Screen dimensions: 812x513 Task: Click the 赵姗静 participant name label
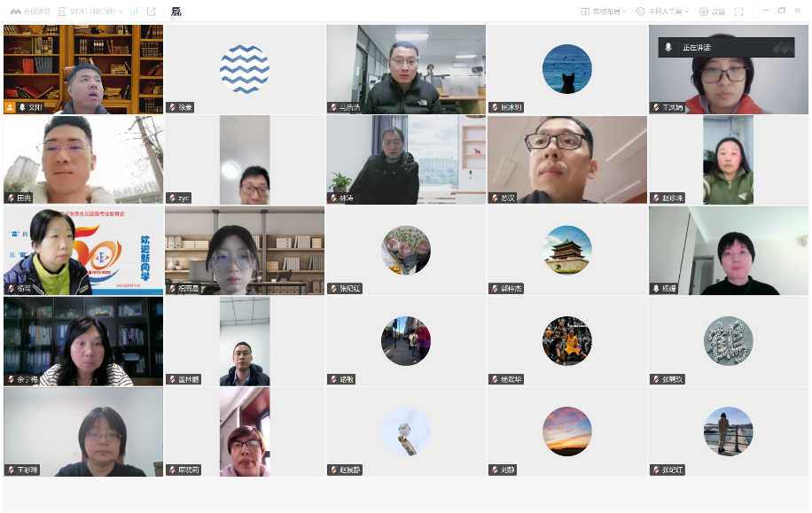[350, 470]
